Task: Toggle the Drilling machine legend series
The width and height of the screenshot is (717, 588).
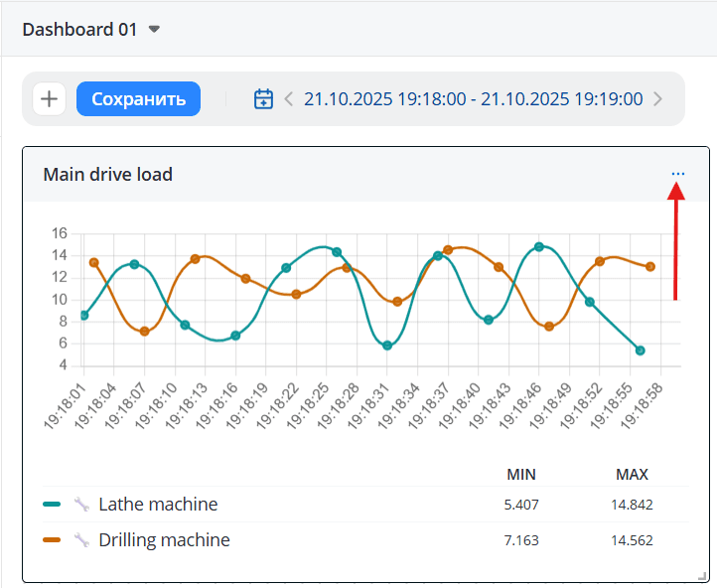Action: (164, 541)
